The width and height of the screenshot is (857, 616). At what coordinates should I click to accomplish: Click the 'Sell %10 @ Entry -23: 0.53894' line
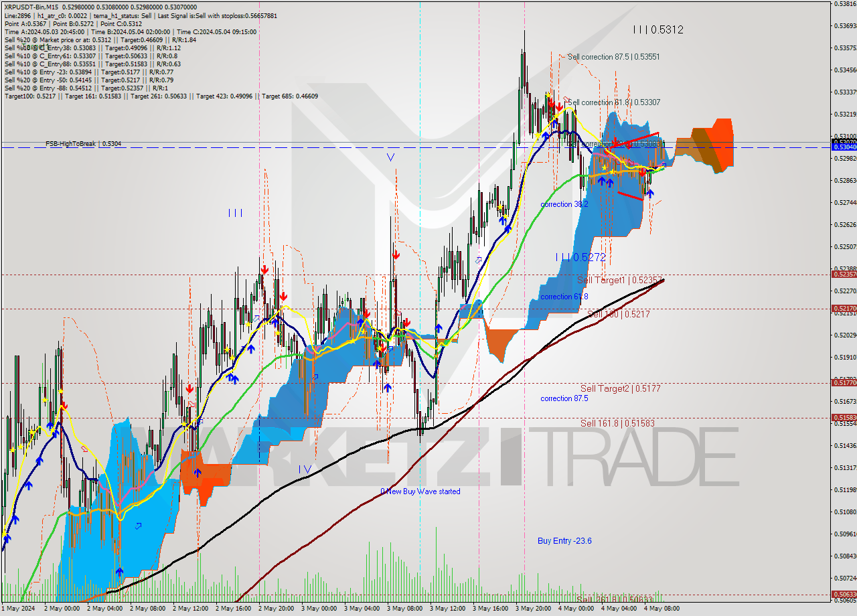tap(89, 72)
